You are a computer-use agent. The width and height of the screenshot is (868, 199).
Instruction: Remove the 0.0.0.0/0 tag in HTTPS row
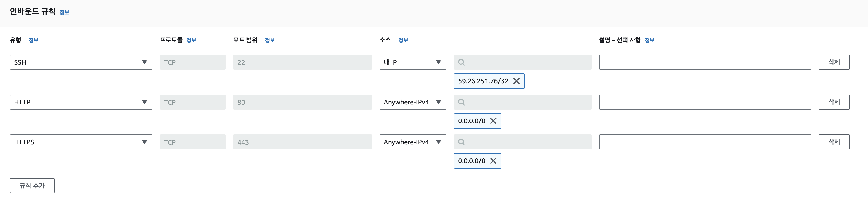(493, 161)
